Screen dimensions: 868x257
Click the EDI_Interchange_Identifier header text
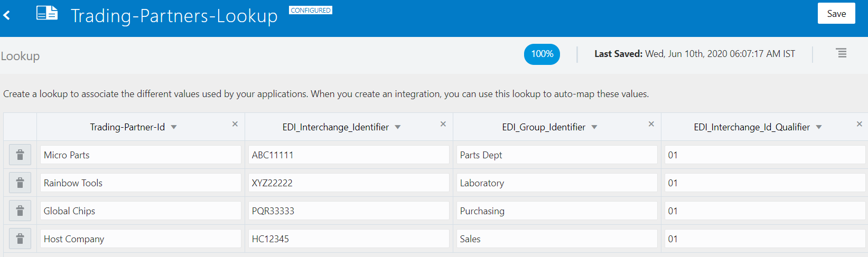335,127
